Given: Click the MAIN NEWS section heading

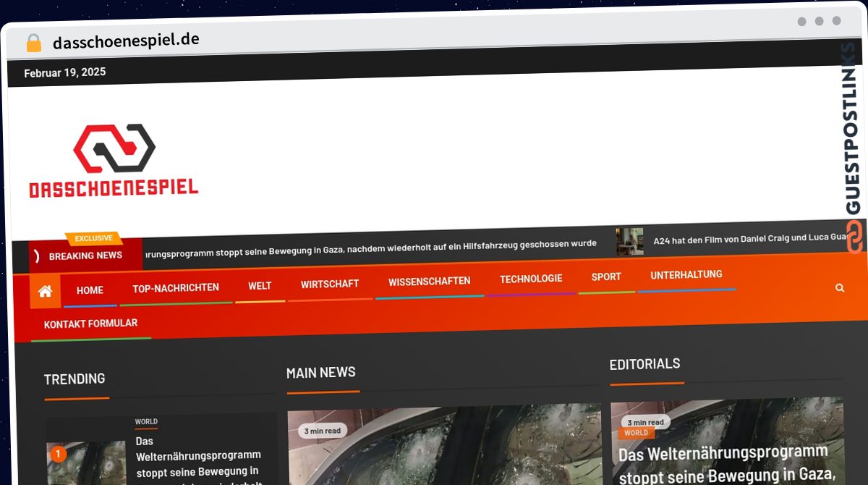Looking at the screenshot, I should pos(321,372).
